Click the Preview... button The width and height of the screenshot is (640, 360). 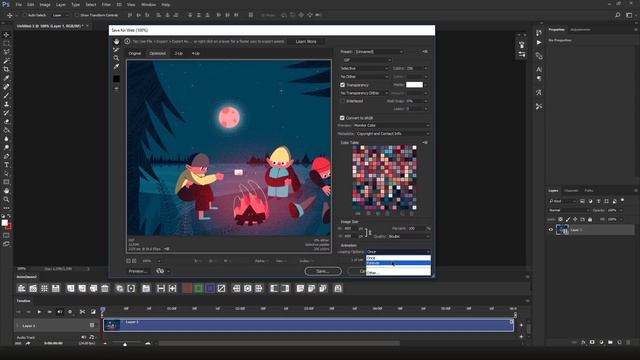[x=138, y=271]
